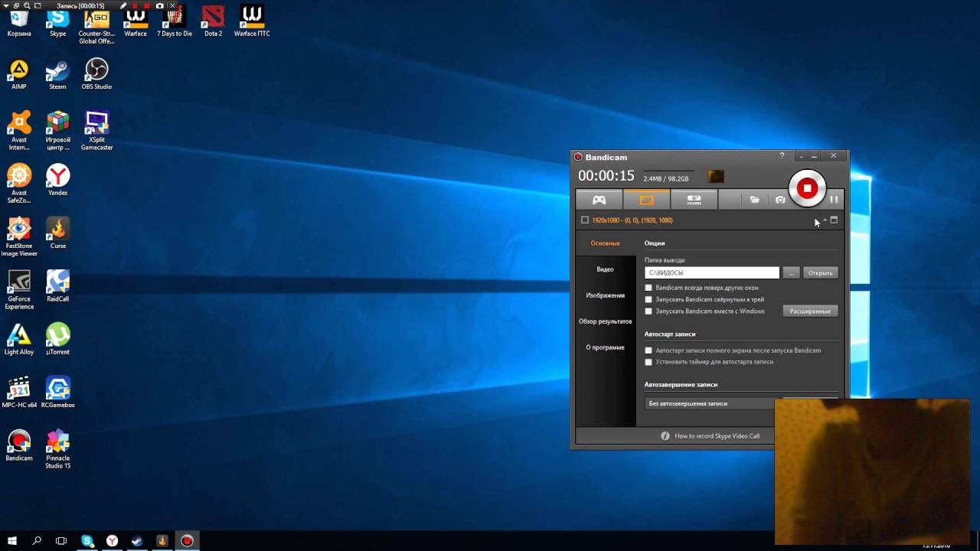Select the XSplit Gamecaster desktop shortcut
The height and width of the screenshot is (551, 980).
coord(96,131)
